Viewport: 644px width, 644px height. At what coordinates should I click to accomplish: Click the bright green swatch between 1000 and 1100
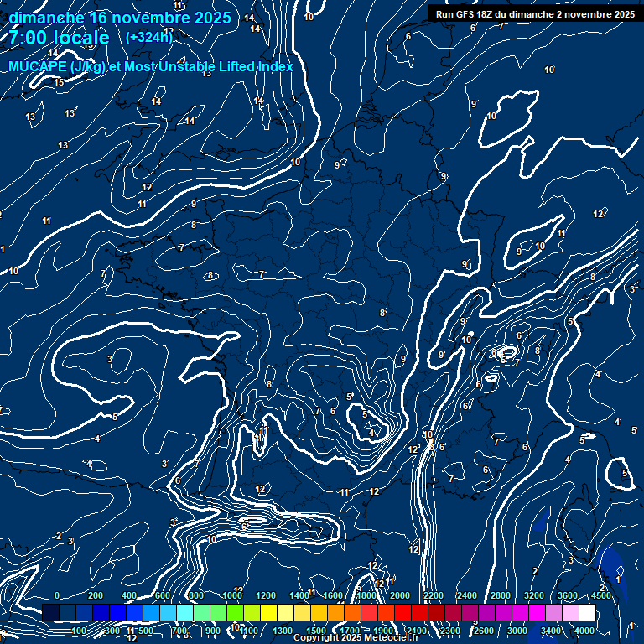235,612
